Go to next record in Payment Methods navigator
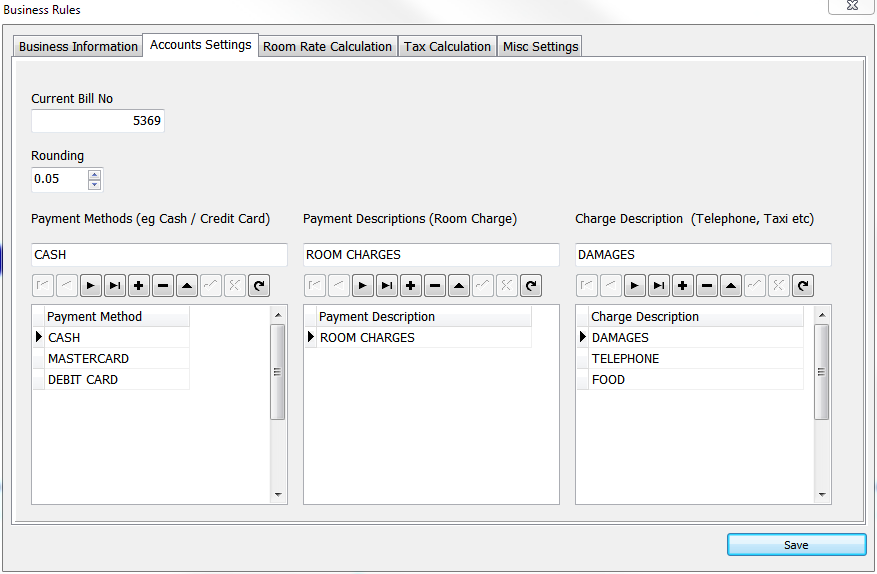877x574 pixels. tap(91, 286)
